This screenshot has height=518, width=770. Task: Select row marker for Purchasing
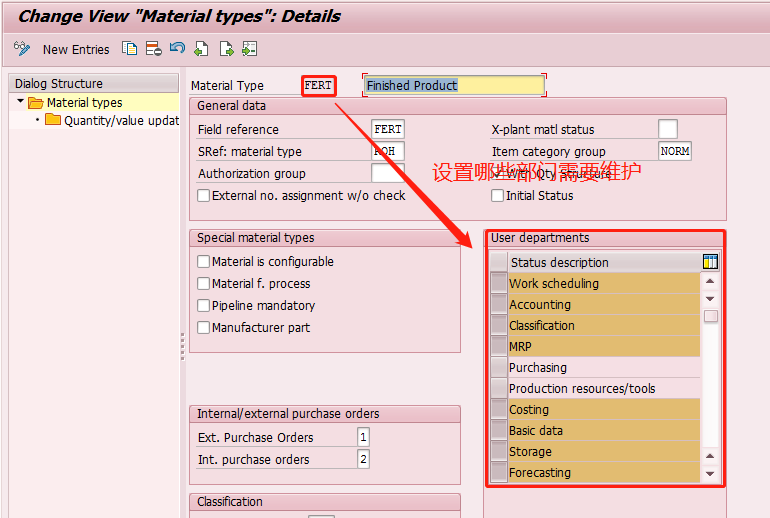(x=499, y=367)
